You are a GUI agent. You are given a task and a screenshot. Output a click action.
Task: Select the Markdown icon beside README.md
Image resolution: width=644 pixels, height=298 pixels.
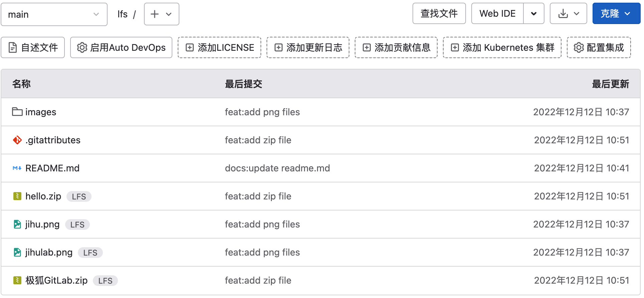[17, 168]
